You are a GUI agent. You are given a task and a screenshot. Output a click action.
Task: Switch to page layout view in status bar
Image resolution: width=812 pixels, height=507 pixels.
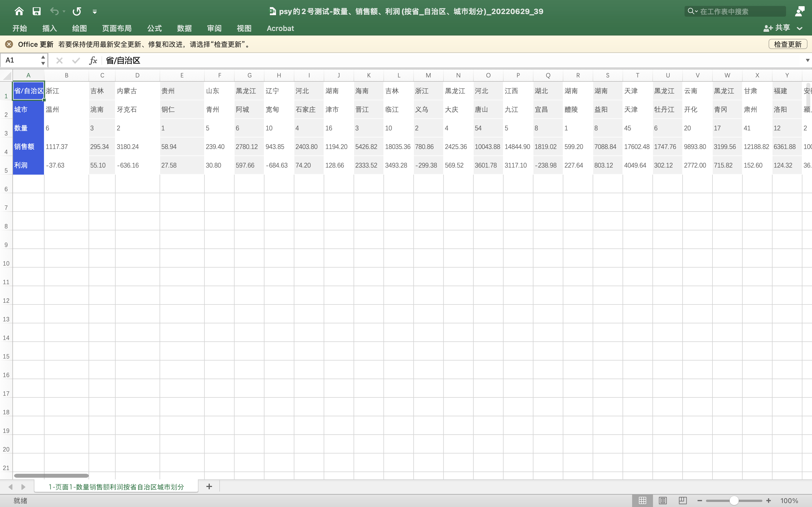663,500
